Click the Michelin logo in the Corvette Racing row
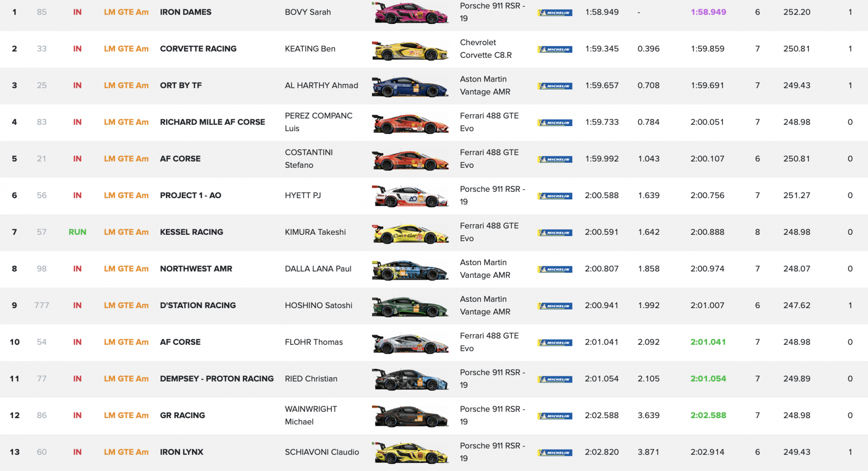 (555, 49)
